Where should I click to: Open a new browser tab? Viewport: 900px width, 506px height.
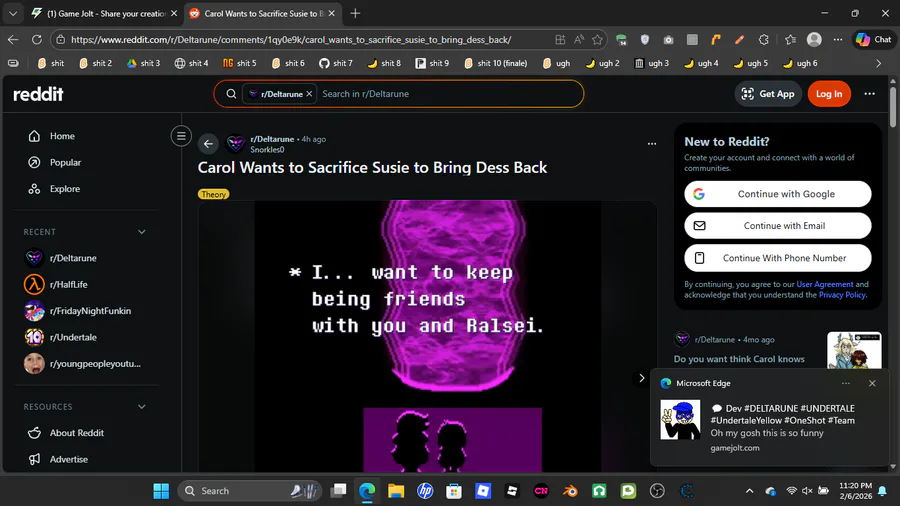coord(355,13)
